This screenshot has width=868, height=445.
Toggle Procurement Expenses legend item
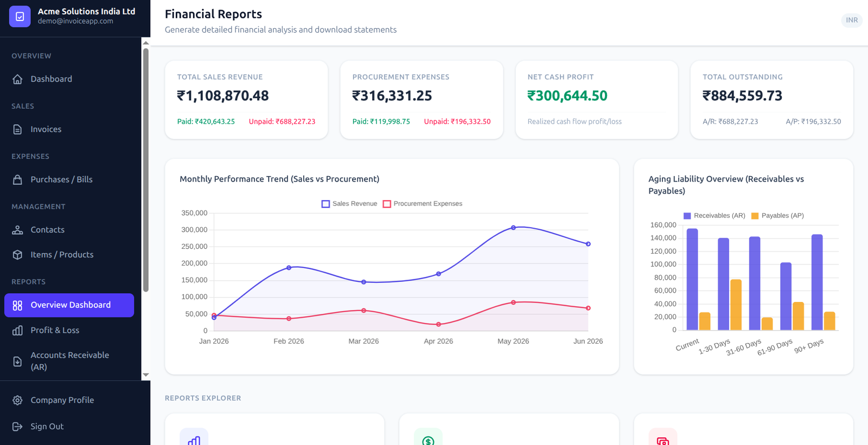coord(423,204)
